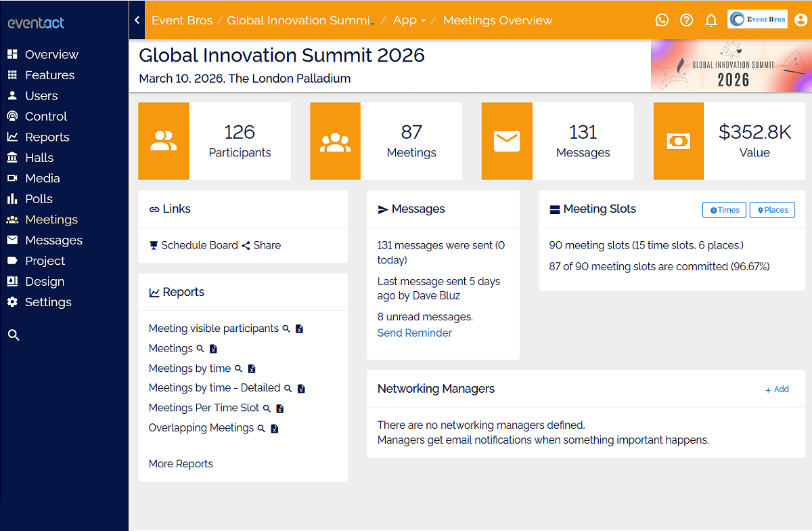Click the help question mark icon
This screenshot has width=812, height=531.
click(x=686, y=20)
